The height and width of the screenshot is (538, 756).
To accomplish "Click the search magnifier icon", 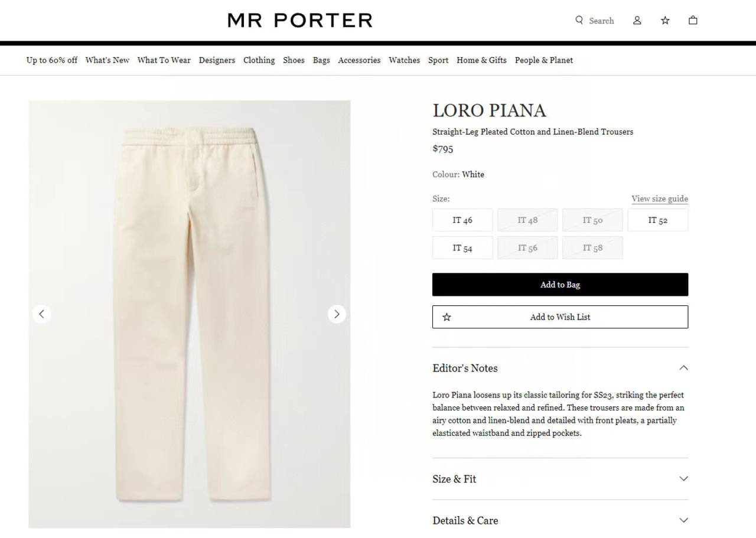I will point(579,20).
